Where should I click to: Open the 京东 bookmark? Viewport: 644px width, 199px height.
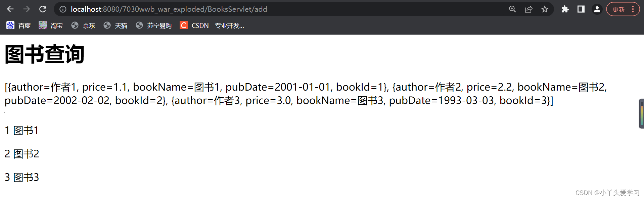click(83, 26)
